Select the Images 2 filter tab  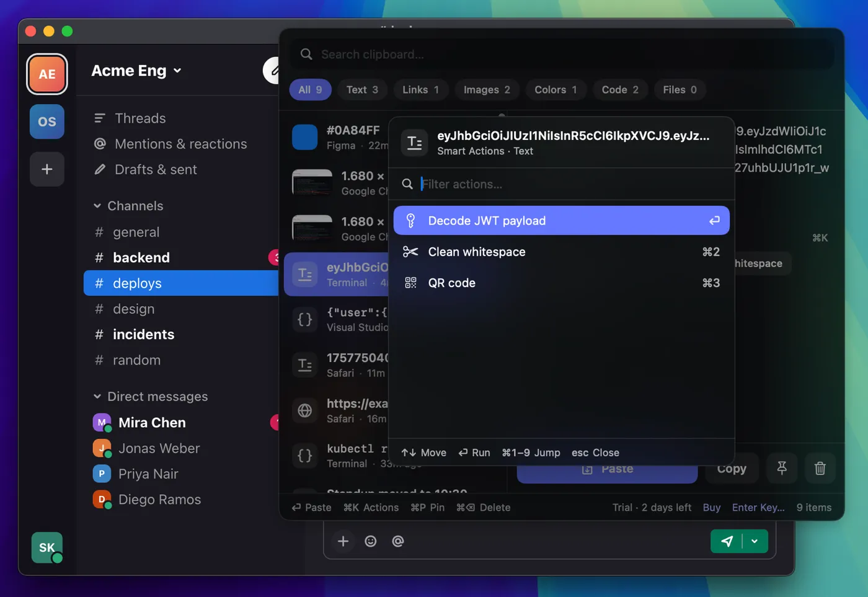point(487,90)
